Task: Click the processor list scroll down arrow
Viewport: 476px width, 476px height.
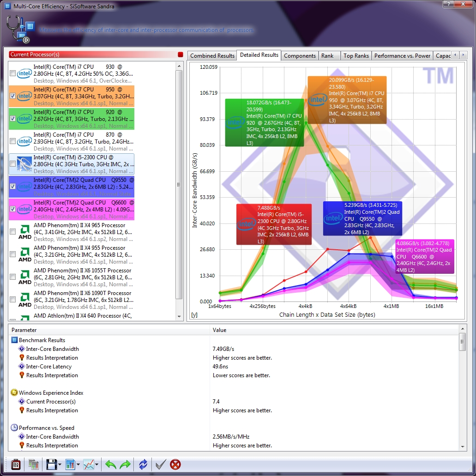Action: (x=179, y=316)
